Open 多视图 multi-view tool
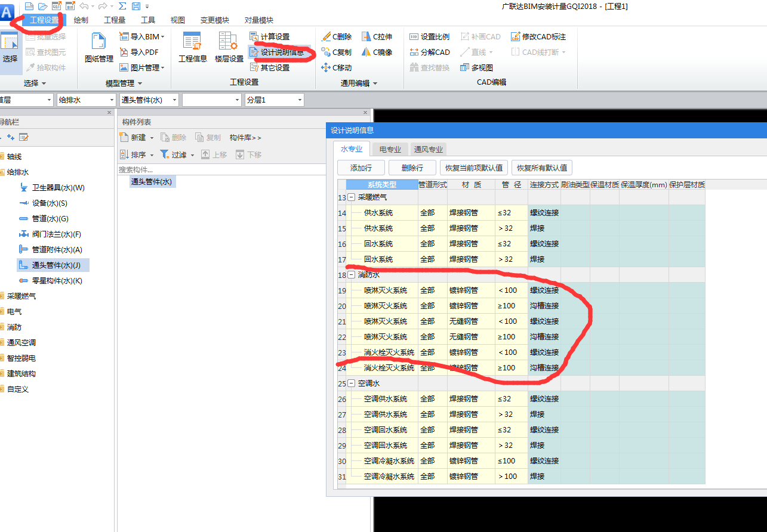 [x=476, y=67]
